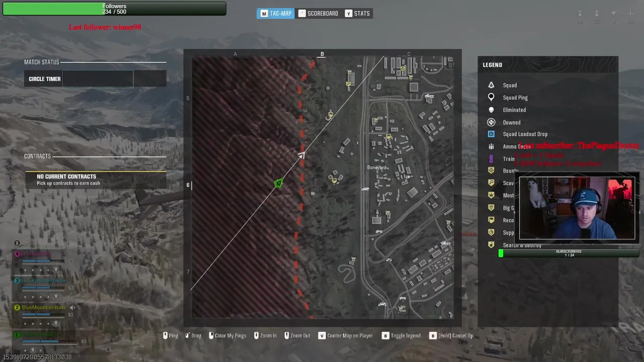644x362 pixels.
Task: Click the green player marker on map
Action: coord(278,184)
